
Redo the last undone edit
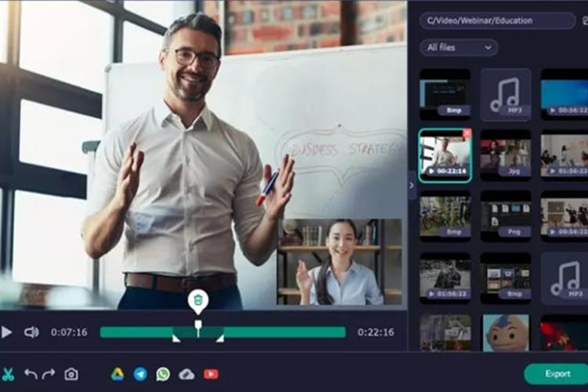49,374
